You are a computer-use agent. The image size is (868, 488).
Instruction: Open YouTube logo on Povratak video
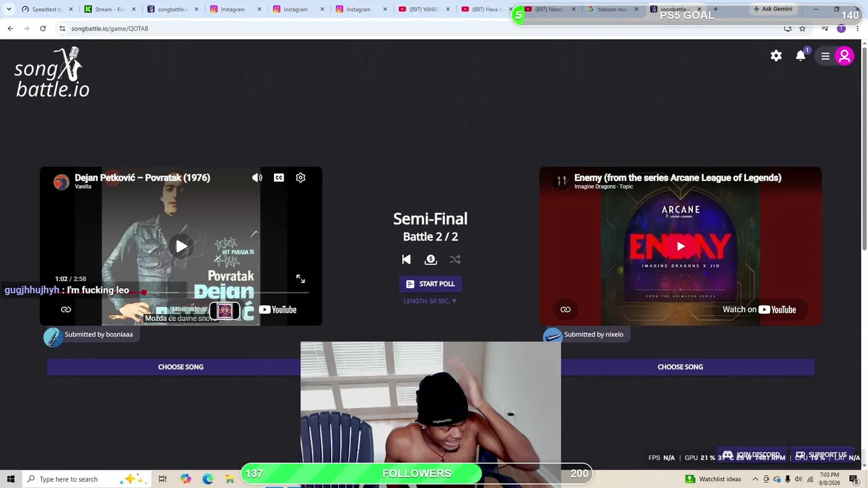(x=278, y=310)
